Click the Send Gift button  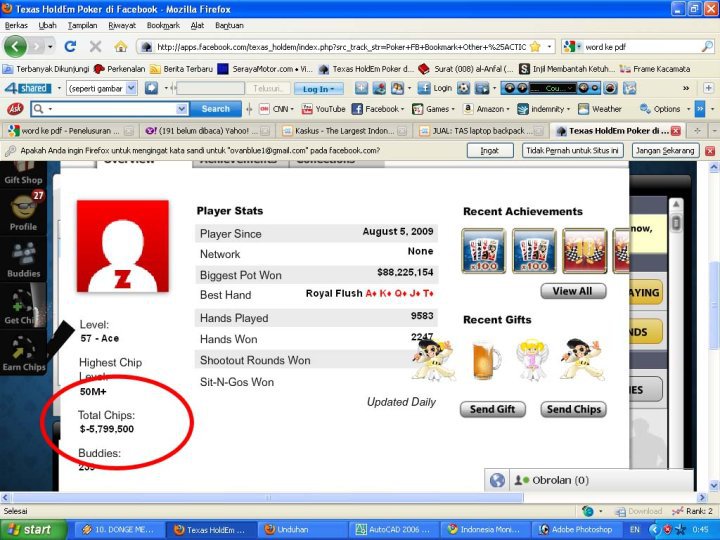[493, 409]
